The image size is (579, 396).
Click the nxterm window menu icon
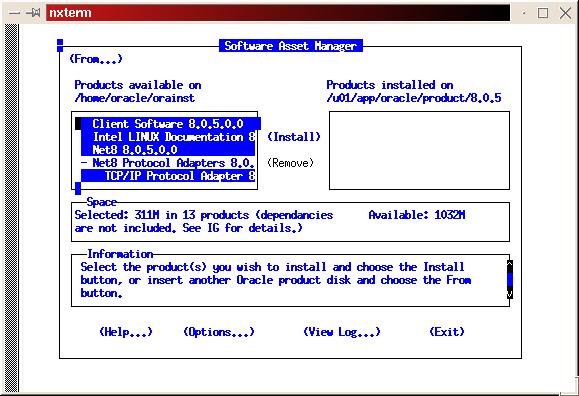pyautogui.click(x=14, y=13)
